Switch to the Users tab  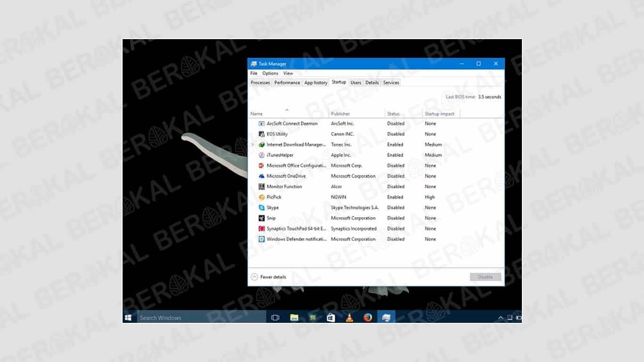point(356,82)
